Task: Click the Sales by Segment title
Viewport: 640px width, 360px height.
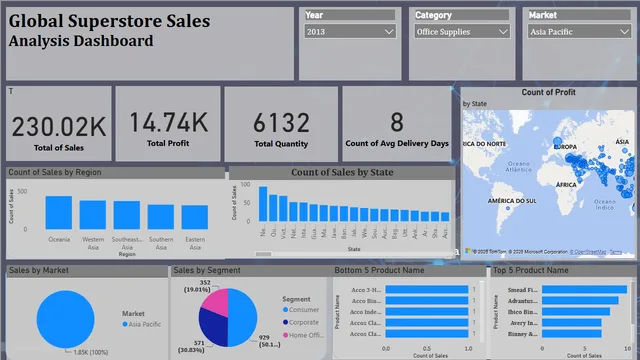Action: point(207,270)
